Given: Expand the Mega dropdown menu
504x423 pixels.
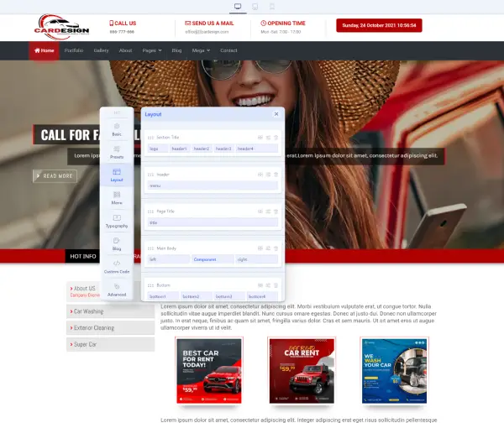Looking at the screenshot, I should pyautogui.click(x=201, y=50).
